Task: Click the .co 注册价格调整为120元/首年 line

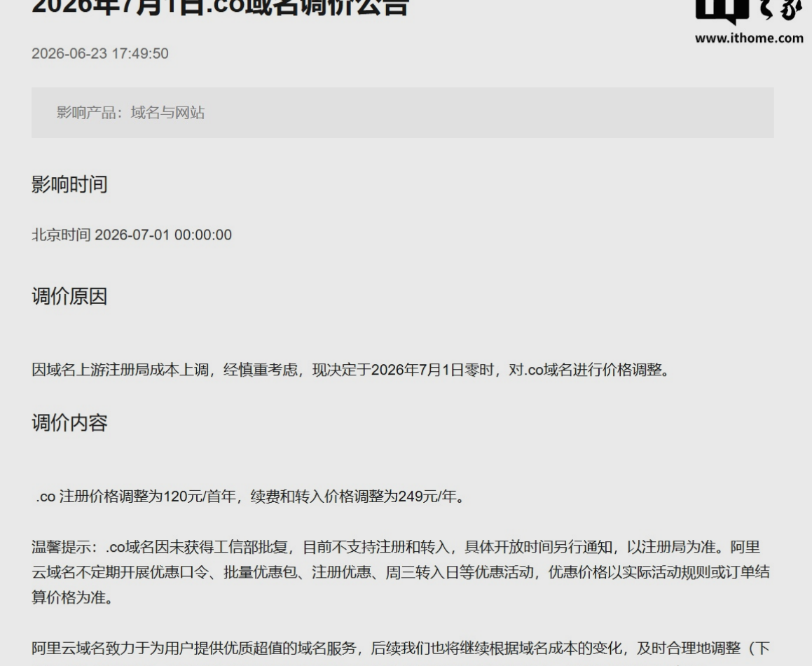Action: [x=251, y=497]
